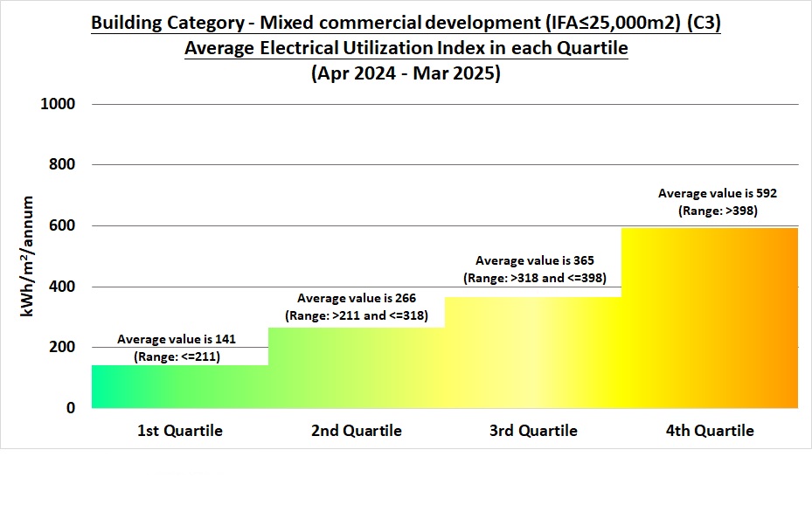Click the '3rd Quartile' axis label
Screen dimensions: 812x519
533,430
